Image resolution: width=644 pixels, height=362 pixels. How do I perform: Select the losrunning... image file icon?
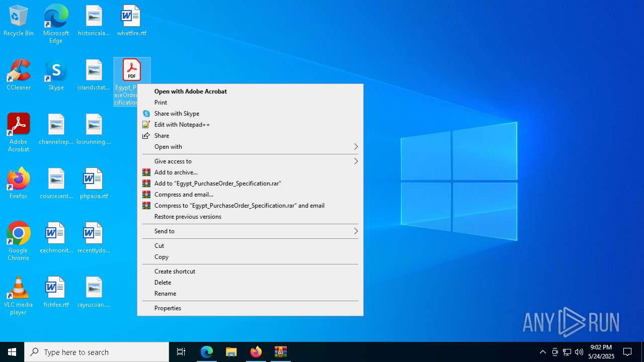94,130
